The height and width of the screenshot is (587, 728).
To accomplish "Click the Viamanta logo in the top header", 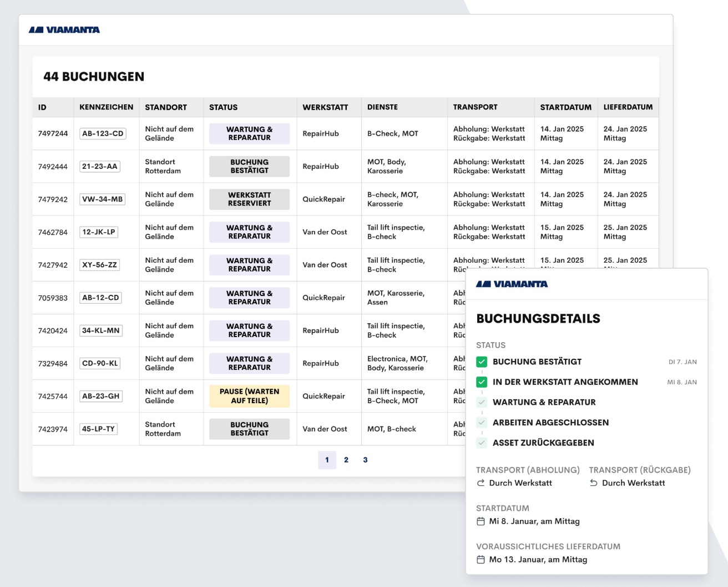I will point(64,30).
